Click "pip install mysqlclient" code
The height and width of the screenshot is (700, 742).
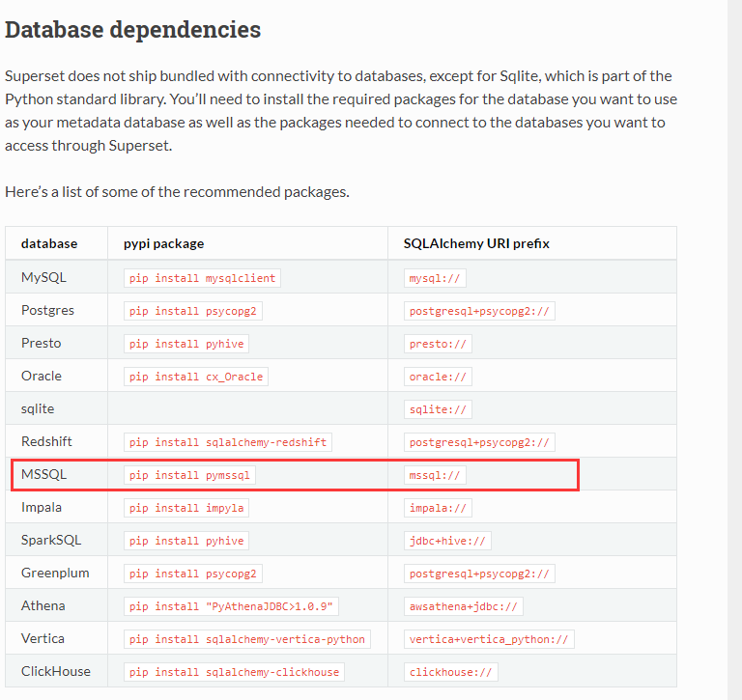pos(203,278)
